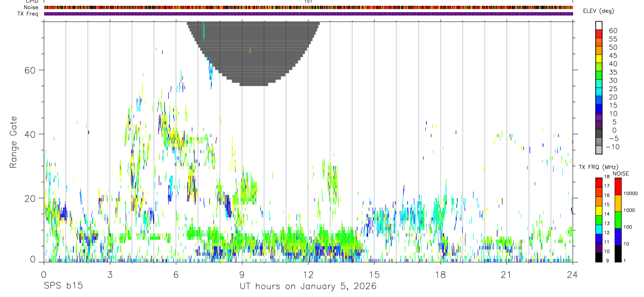Click the green segment of NOISE bar
Screen dimensions: 644x297
618,220
